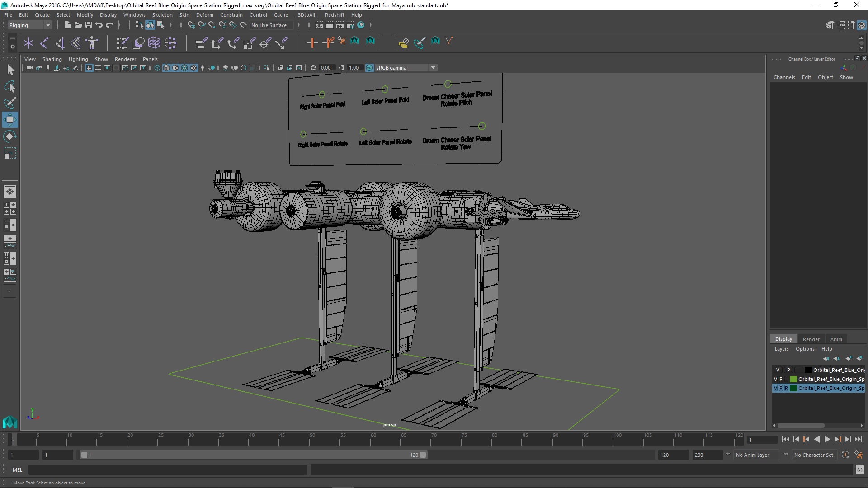Activate the arrow Select tool
This screenshot has width=868, height=488.
click(x=9, y=70)
